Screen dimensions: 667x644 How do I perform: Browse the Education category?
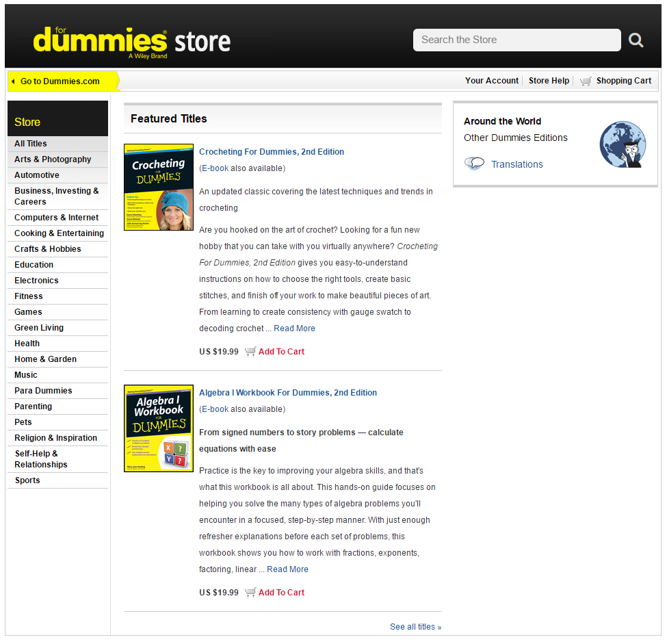click(58, 265)
